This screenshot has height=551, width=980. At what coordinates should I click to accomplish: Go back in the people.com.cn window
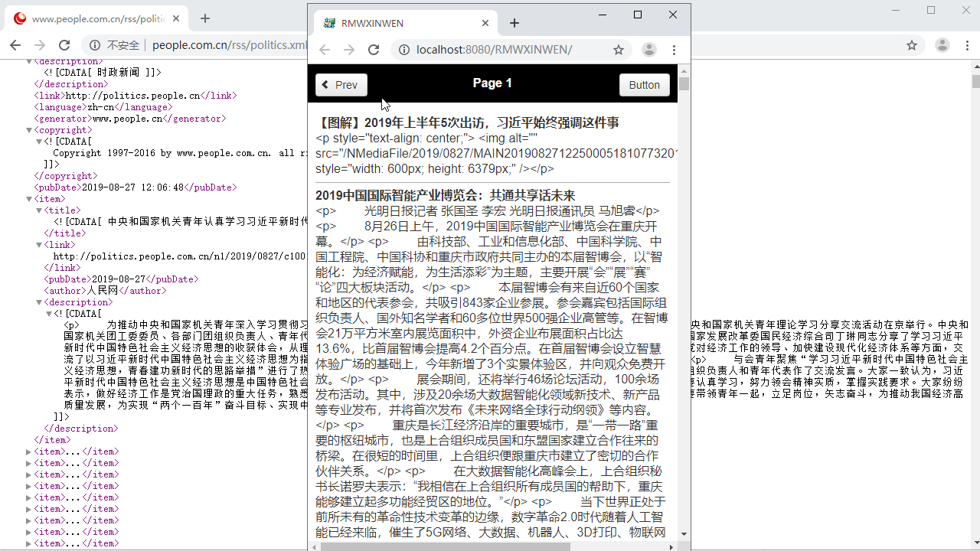(15, 45)
